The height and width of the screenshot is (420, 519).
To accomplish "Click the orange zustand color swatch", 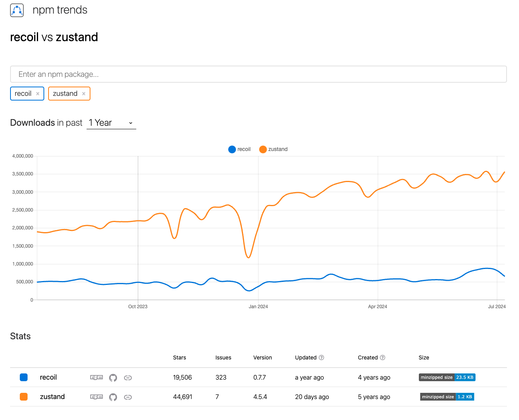I will coord(24,397).
